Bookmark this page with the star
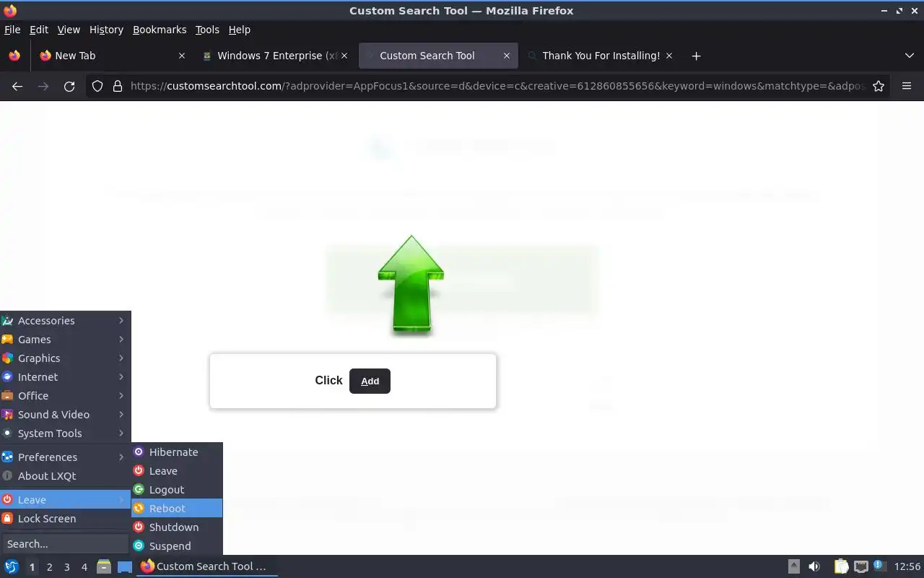Viewport: 924px width, 578px height. pyautogui.click(x=879, y=86)
